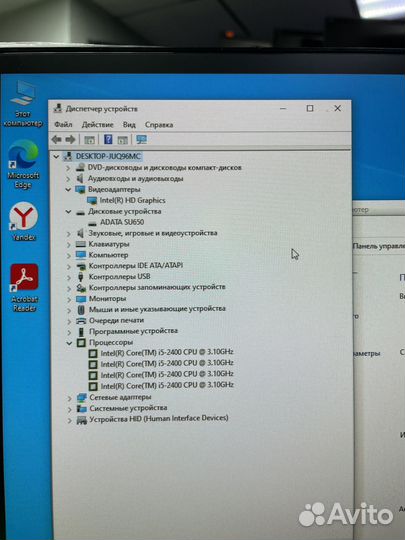Open the Файл menu
Image resolution: width=405 pixels, height=540 pixels.
coord(63,124)
